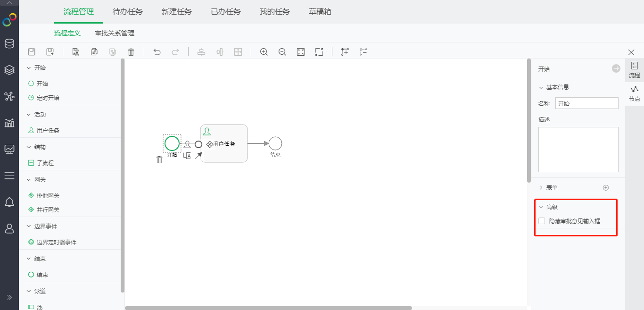Collapse the 基本信息 section
The height and width of the screenshot is (310, 644).
pyautogui.click(x=541, y=87)
